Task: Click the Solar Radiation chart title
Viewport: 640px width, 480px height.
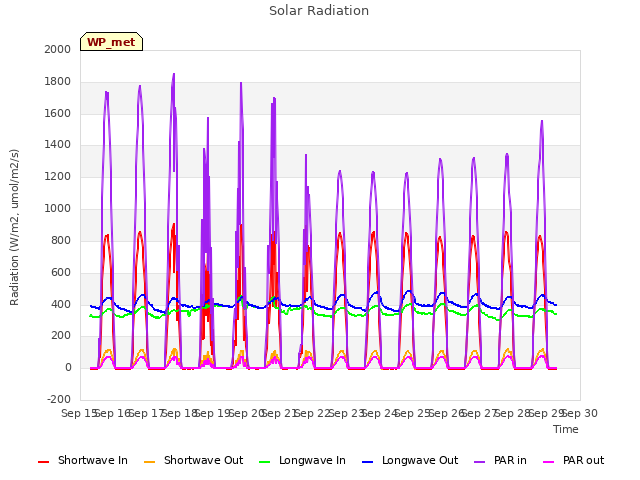Action: coord(319,11)
